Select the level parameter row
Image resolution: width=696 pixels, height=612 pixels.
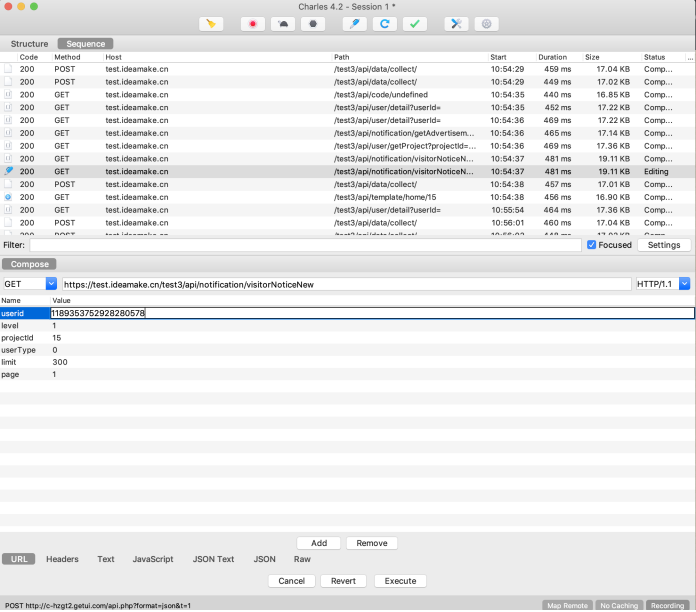point(348,326)
